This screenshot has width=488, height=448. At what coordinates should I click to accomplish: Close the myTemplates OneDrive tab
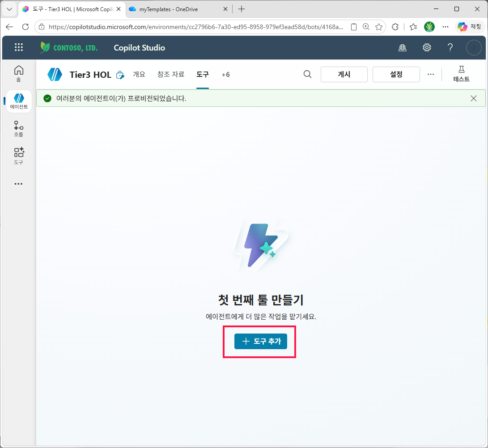(225, 9)
